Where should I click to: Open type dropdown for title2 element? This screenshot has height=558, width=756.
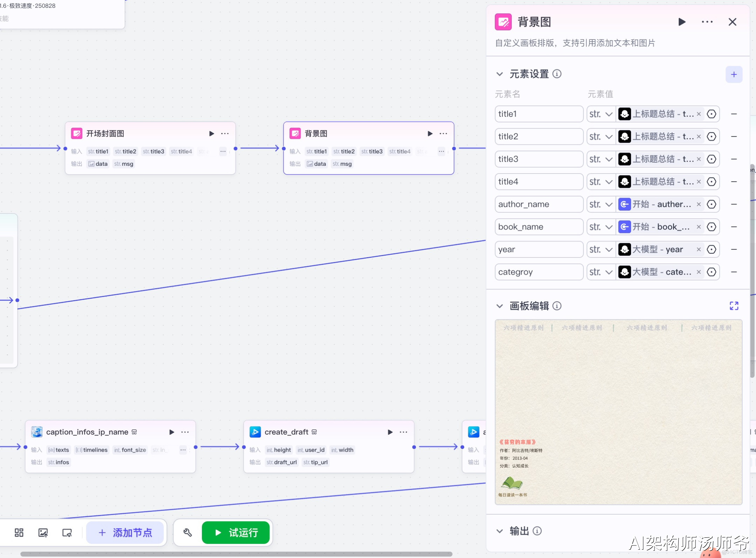(601, 136)
